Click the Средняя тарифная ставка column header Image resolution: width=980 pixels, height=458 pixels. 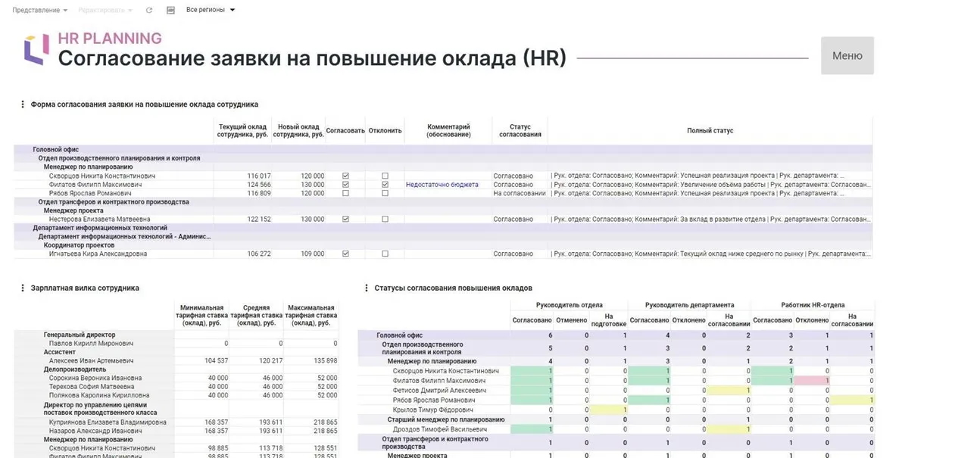[256, 315]
